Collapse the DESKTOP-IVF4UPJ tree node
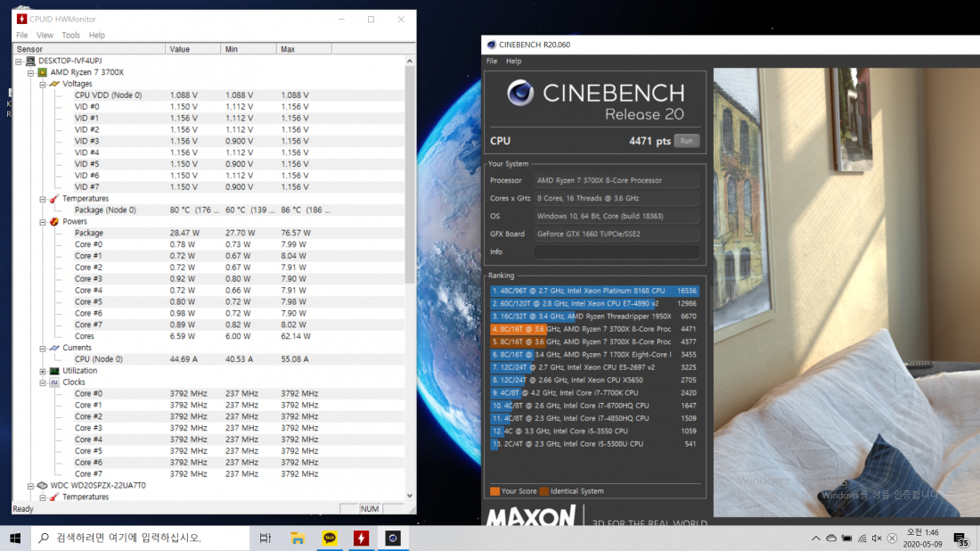The height and width of the screenshot is (551, 980). pyautogui.click(x=19, y=62)
